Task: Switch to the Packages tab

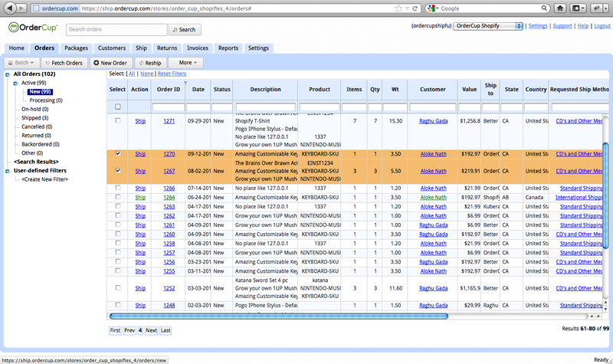Action: [x=76, y=48]
